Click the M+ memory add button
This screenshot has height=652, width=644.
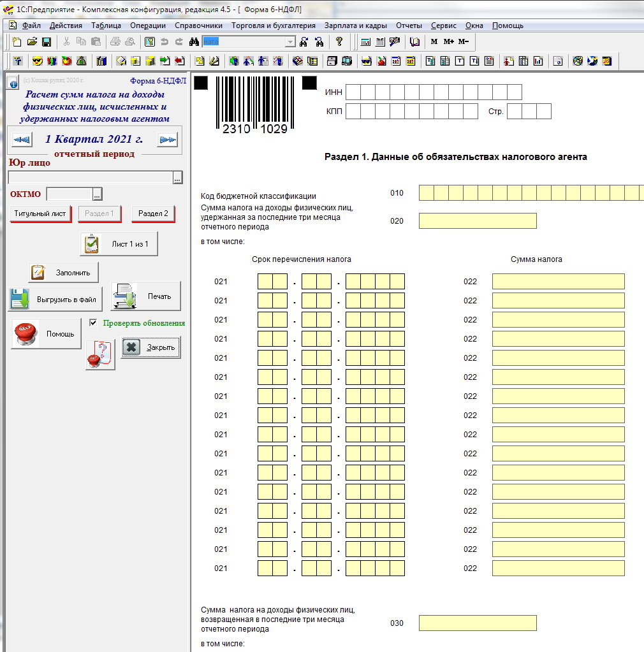tap(448, 41)
